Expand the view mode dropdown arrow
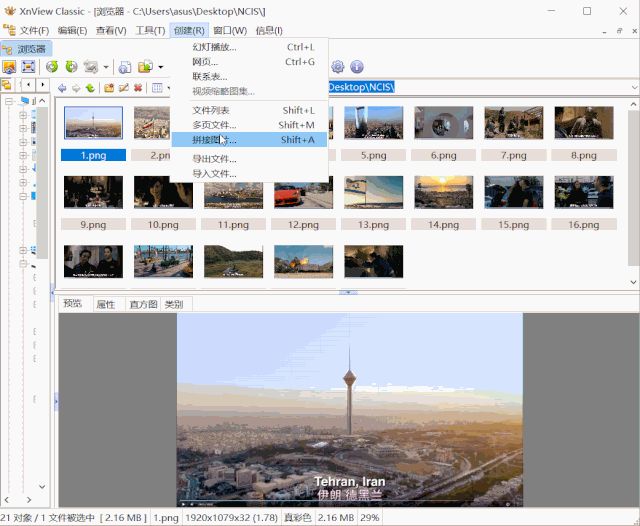The width and height of the screenshot is (640, 526). (x=170, y=88)
